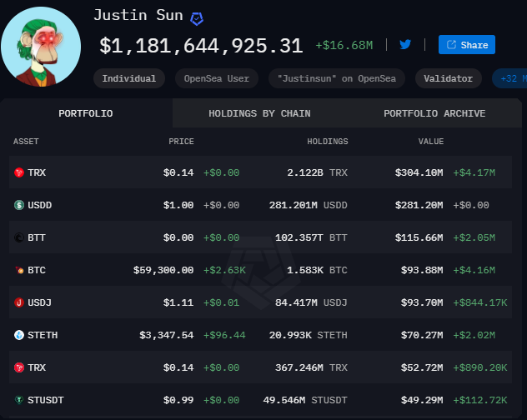Screen dimensions: 527x420
Task: Click the ASSET column header
Action: 26,142
